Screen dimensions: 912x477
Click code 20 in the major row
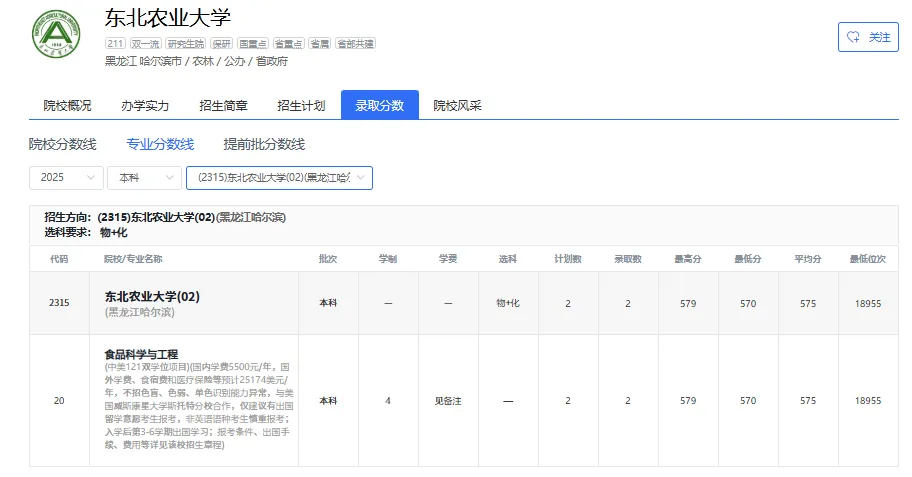59,401
